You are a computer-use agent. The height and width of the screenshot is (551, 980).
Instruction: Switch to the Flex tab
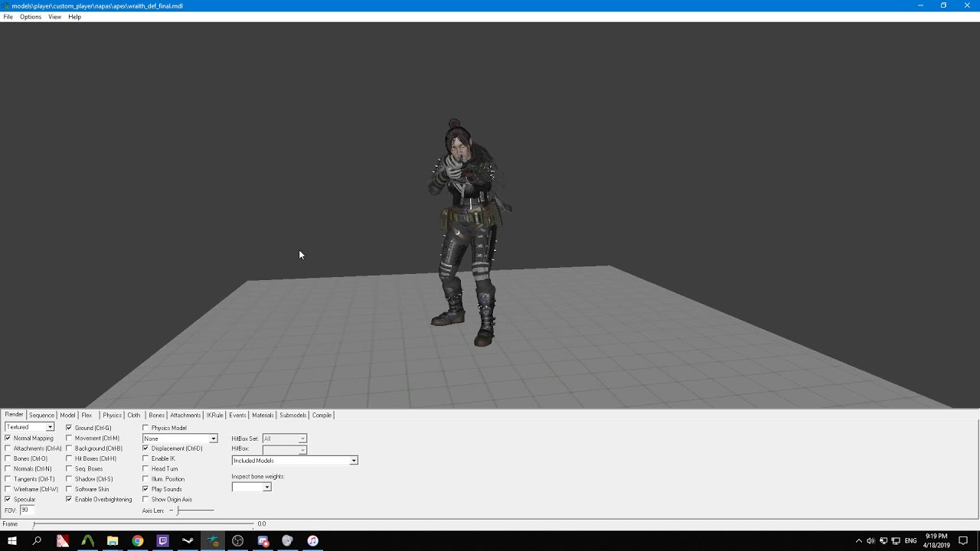pos(87,416)
